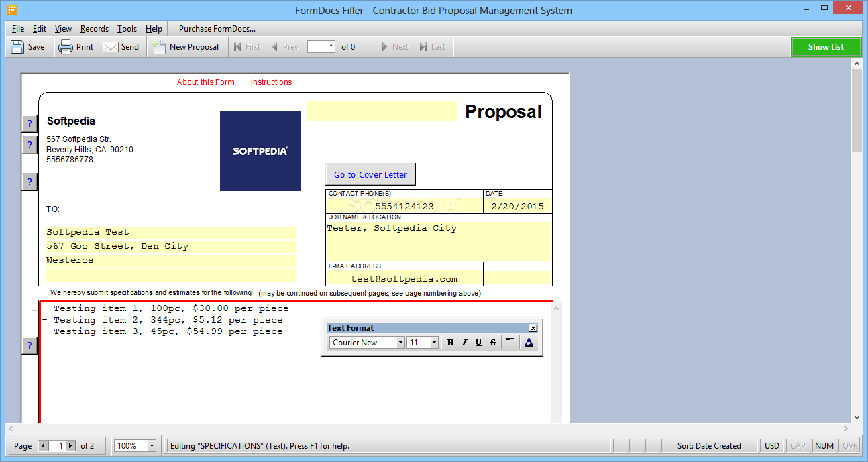Click the FormDocs app icon in title bar
This screenshot has width=868, height=462.
tap(12, 10)
